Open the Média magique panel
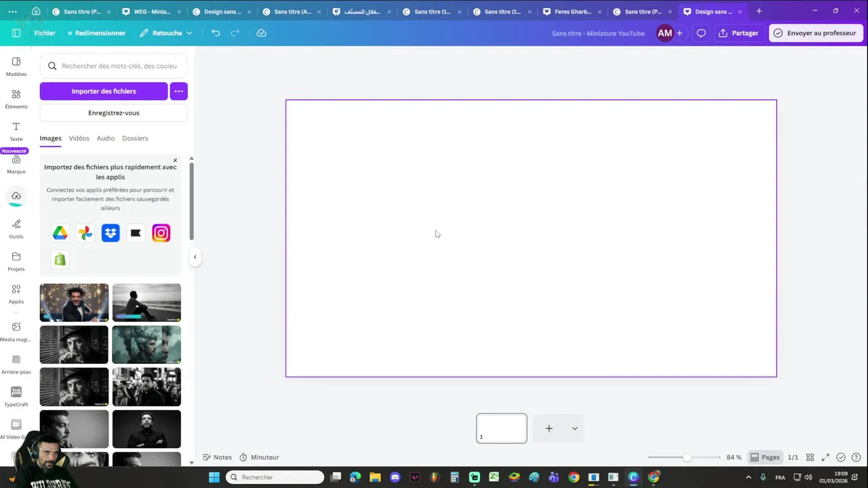The height and width of the screenshot is (488, 868). coord(16,332)
